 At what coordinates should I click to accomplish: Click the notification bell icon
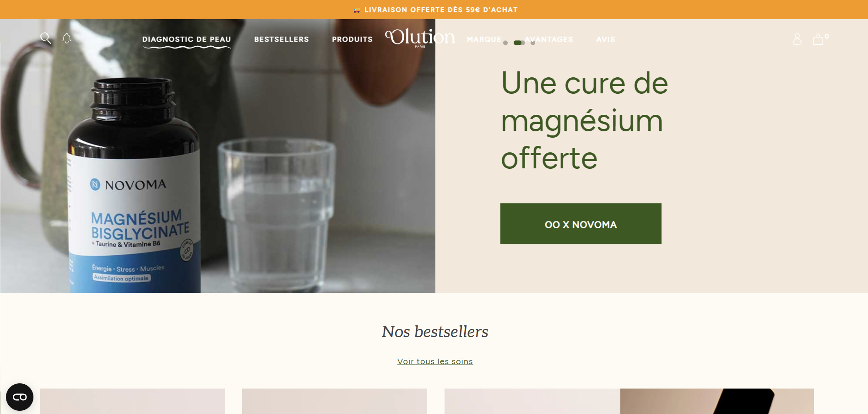67,38
